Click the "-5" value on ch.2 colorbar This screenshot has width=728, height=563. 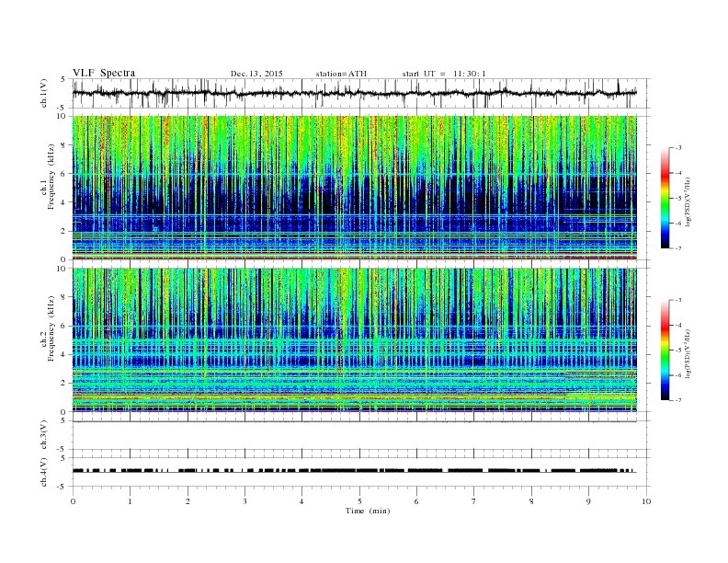click(678, 350)
